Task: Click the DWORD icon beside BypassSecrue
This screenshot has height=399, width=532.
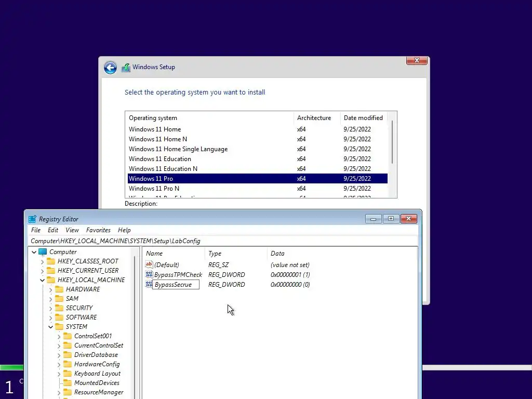Action: pos(149,284)
